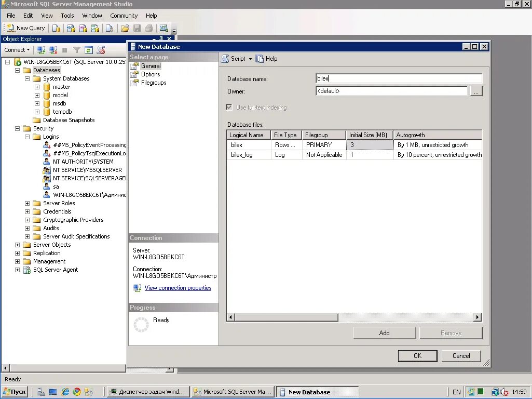Click View connection properties link

click(178, 288)
